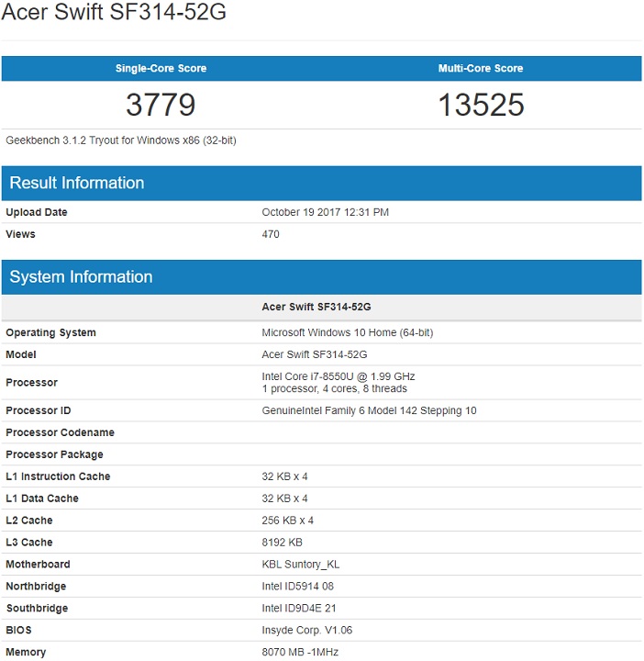Select Intel Core i7-8550U @ 1.99 GHz text
Screen dimensions: 644x661
click(339, 376)
